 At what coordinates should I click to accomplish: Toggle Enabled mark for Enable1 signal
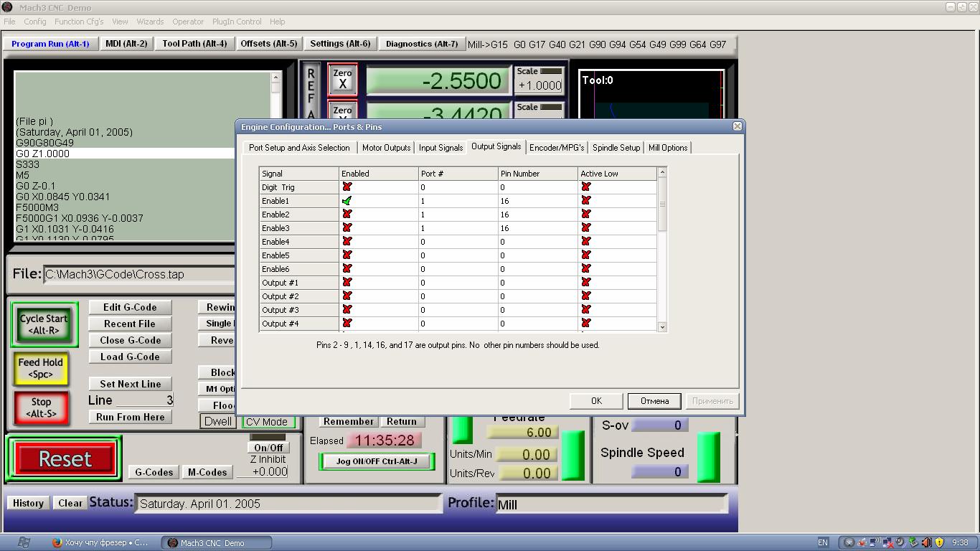(x=347, y=201)
